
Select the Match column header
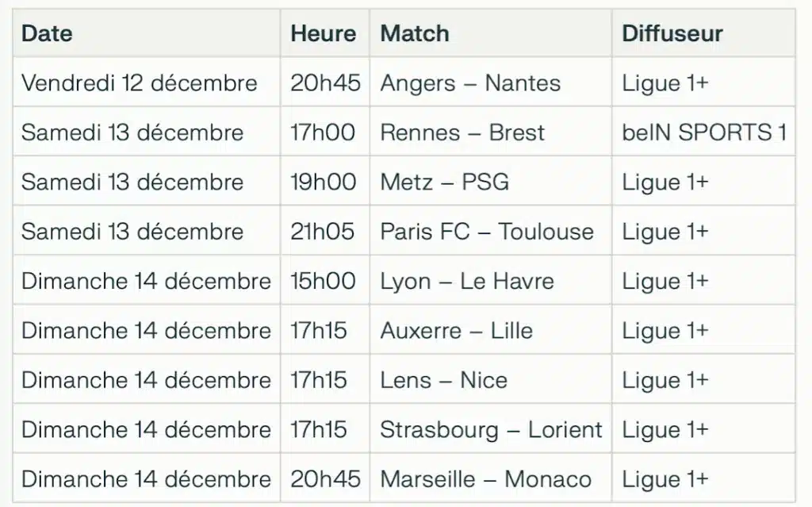click(x=415, y=33)
